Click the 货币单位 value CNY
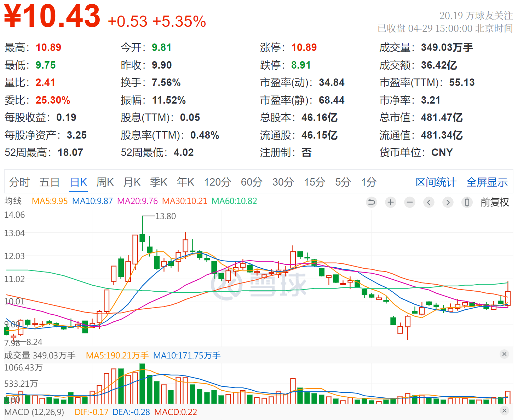Screen dimensions: 518x420 click(x=442, y=152)
